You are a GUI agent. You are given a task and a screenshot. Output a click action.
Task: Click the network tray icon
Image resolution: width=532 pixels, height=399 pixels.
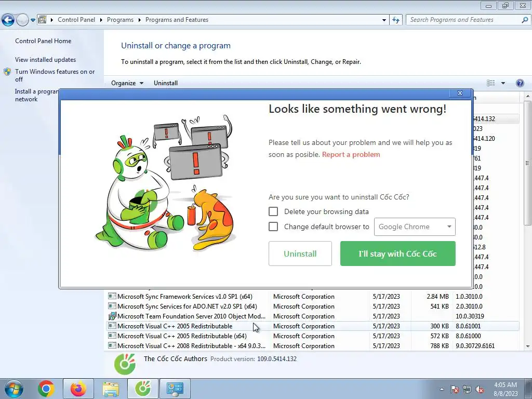point(467,389)
